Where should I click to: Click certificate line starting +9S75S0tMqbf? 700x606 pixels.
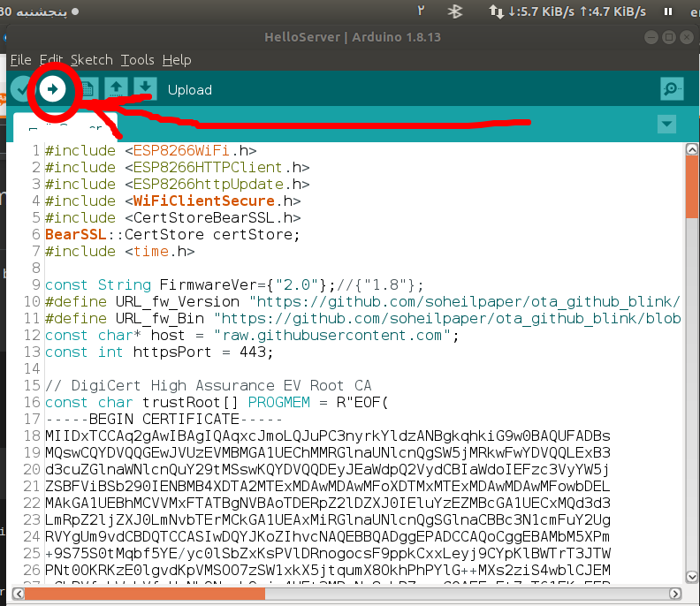click(328, 553)
